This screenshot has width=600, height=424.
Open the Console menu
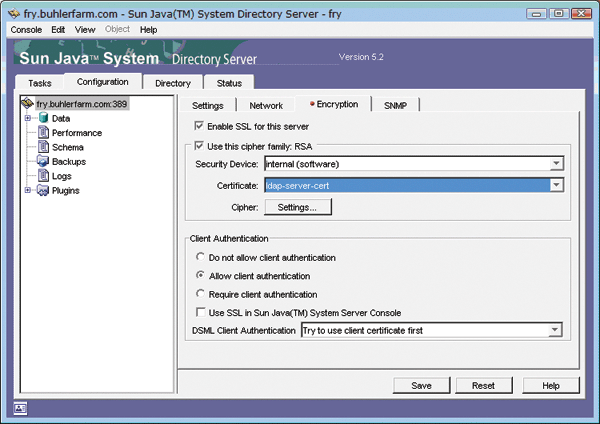(x=26, y=30)
